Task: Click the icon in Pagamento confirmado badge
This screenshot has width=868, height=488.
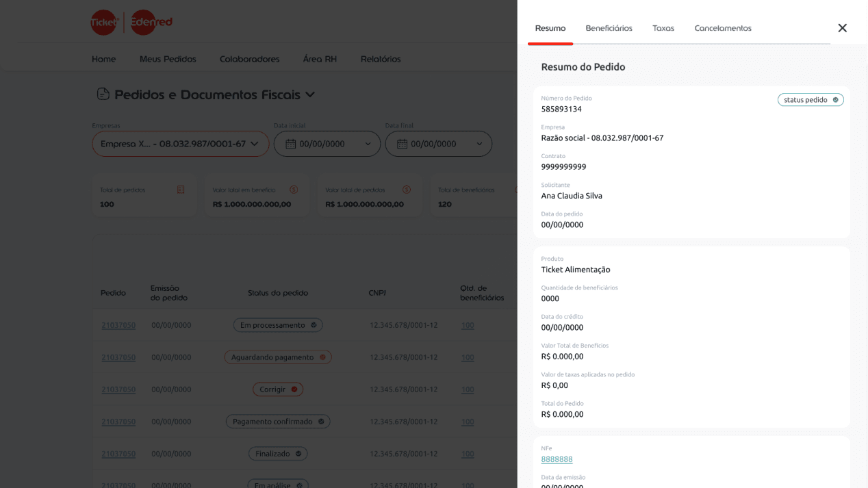Action: 321,422
